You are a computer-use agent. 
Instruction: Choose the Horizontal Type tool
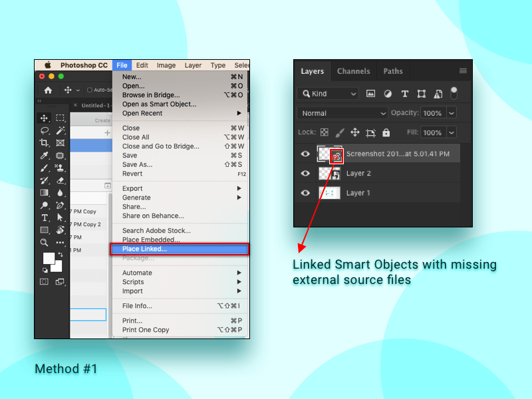(x=45, y=217)
